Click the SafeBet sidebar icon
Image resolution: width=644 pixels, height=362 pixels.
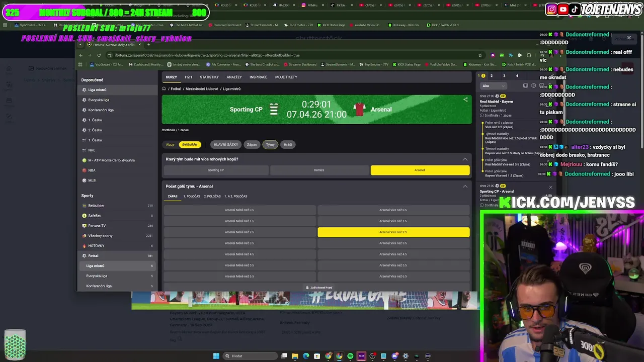click(84, 216)
